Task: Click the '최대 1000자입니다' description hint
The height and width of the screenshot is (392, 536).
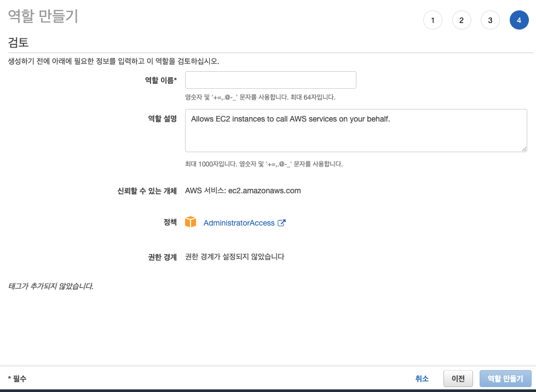Action: point(263,164)
